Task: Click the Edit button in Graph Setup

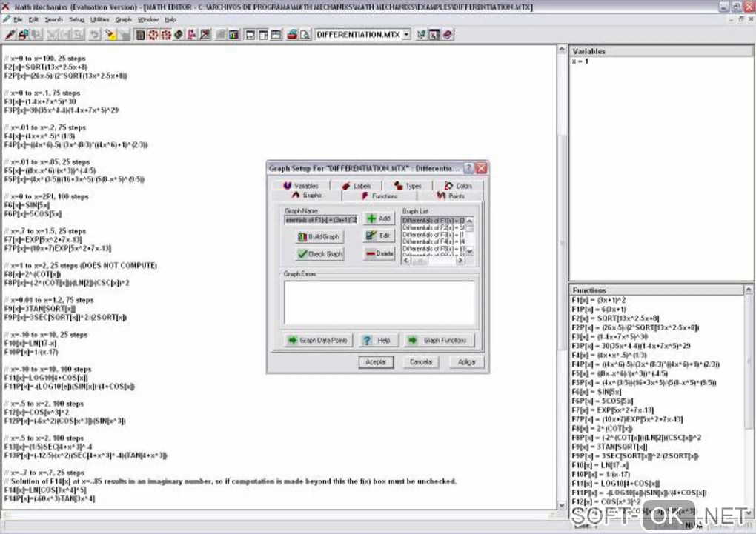Action: (379, 236)
